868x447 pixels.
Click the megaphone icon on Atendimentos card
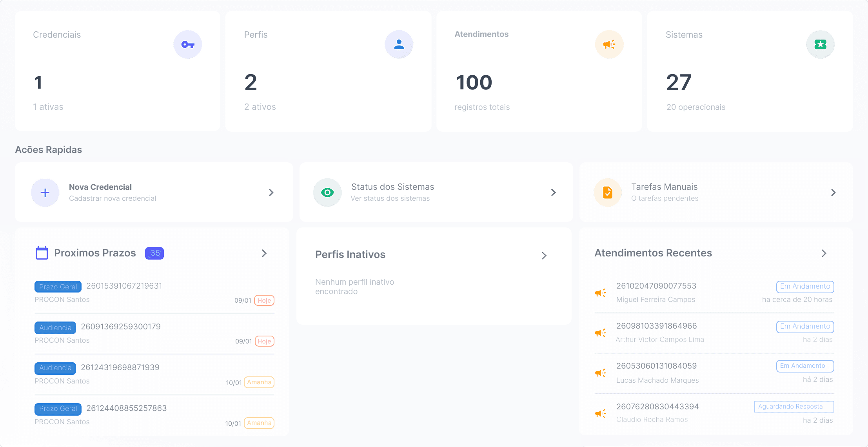pyautogui.click(x=609, y=45)
